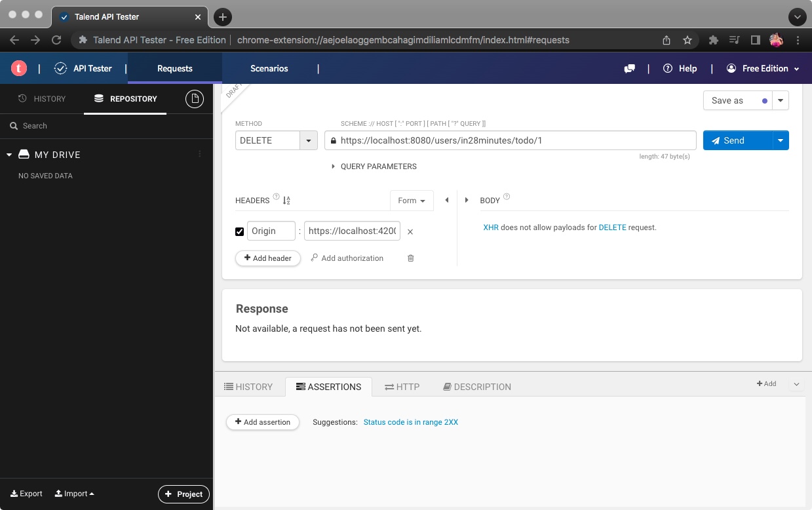Open browser media control icon
Image resolution: width=812 pixels, height=510 pixels.
[735, 40]
